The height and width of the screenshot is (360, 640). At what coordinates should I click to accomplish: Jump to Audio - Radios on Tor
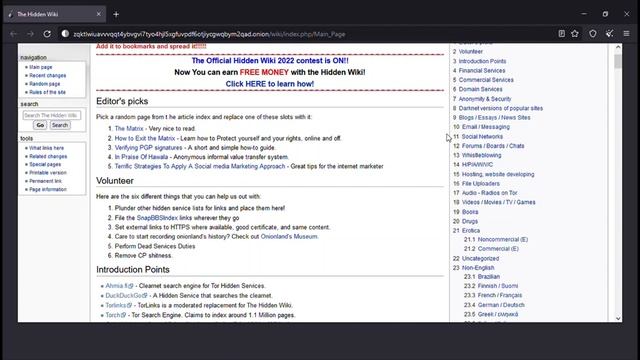coord(490,193)
